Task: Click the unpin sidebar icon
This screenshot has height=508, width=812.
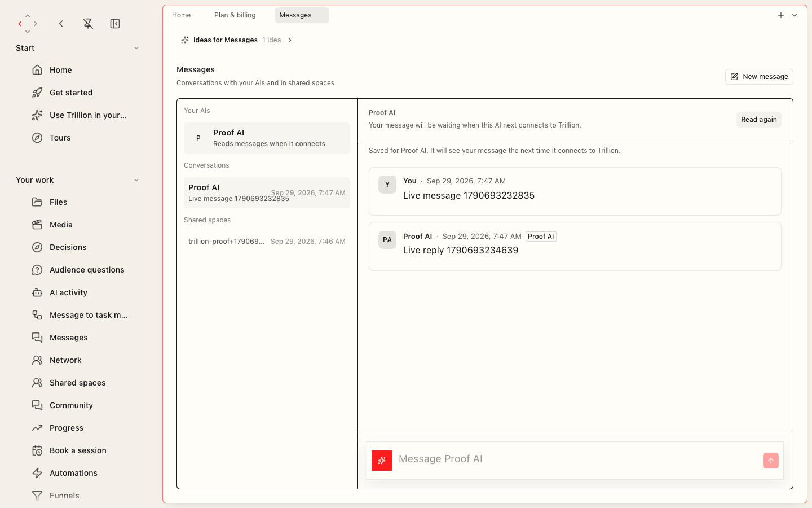Action: click(88, 24)
